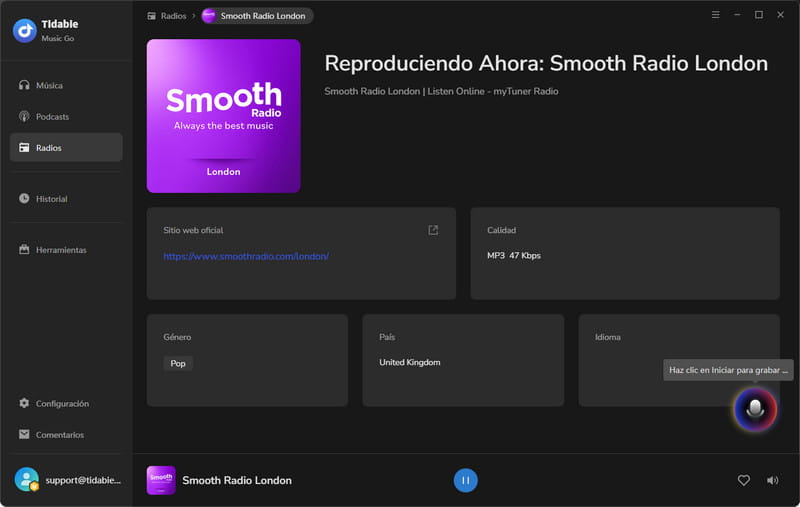Open the Herramientas page
The width and height of the screenshot is (800, 507).
(66, 249)
